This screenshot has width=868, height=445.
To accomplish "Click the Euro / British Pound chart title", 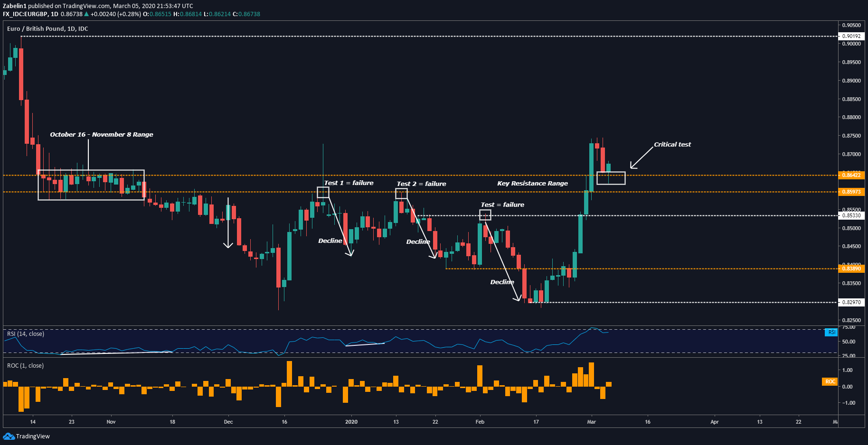I will click(47, 29).
